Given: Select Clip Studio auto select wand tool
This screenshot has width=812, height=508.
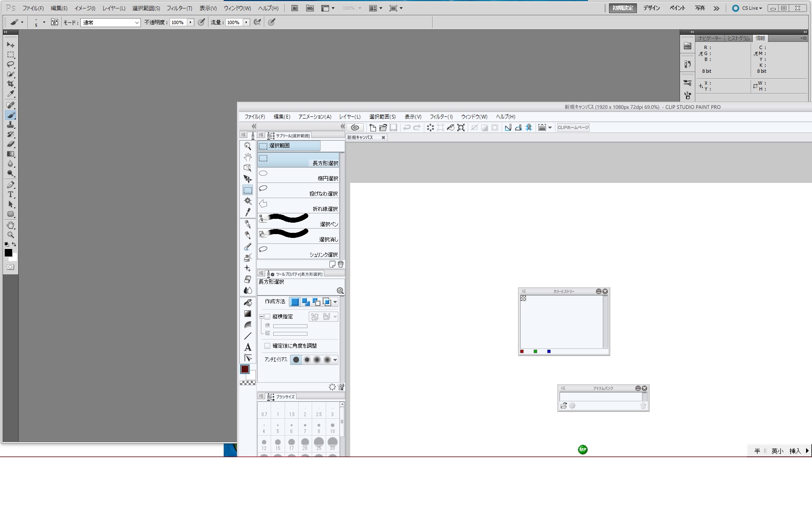Looking at the screenshot, I should click(248, 201).
